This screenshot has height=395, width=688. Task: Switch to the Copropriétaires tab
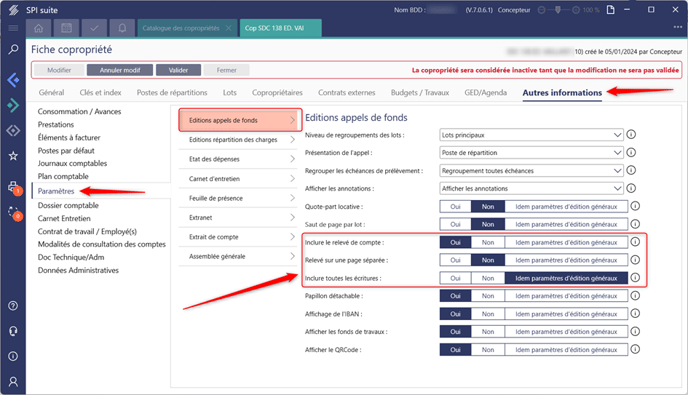click(277, 93)
